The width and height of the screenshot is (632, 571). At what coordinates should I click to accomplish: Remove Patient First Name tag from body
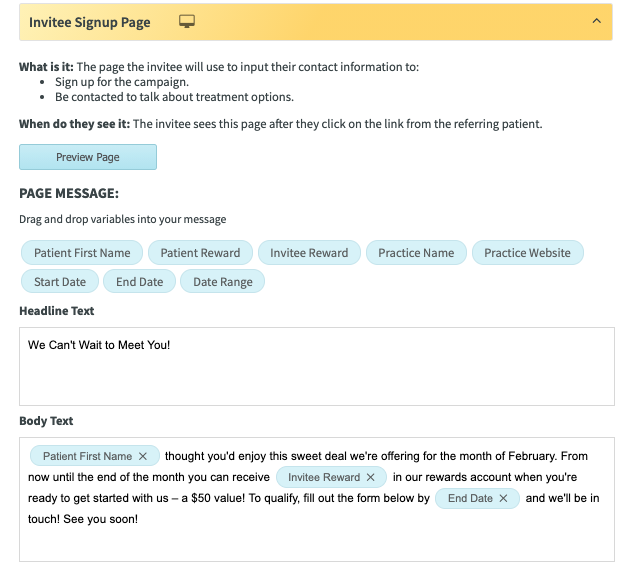[143, 456]
